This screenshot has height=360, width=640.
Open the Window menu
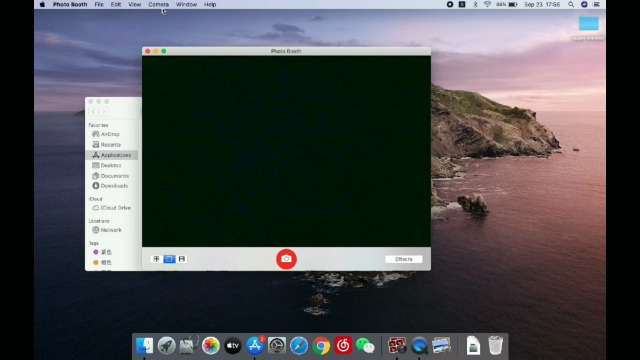tap(186, 4)
